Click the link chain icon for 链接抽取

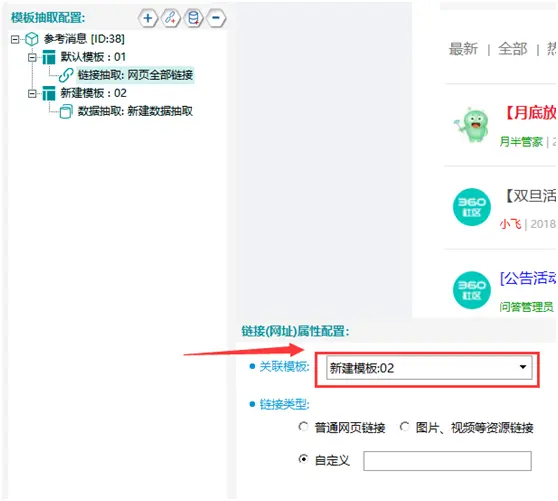point(66,75)
